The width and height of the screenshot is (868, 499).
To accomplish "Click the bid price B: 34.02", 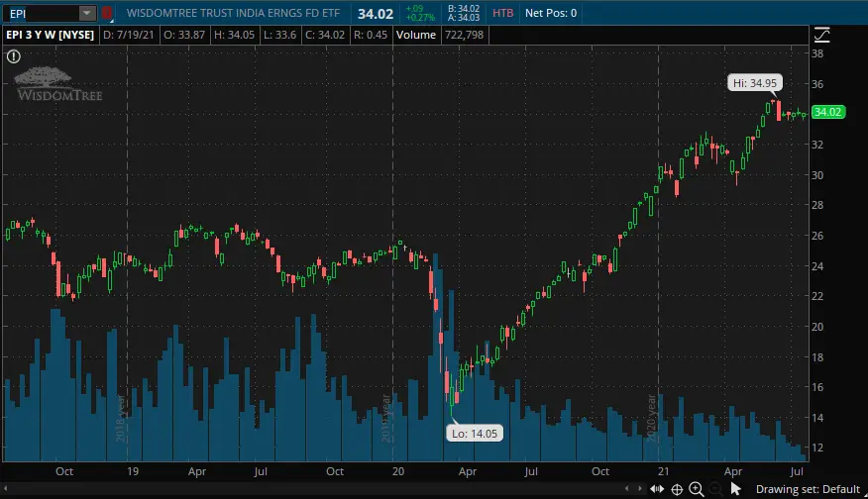I will pyautogui.click(x=464, y=8).
